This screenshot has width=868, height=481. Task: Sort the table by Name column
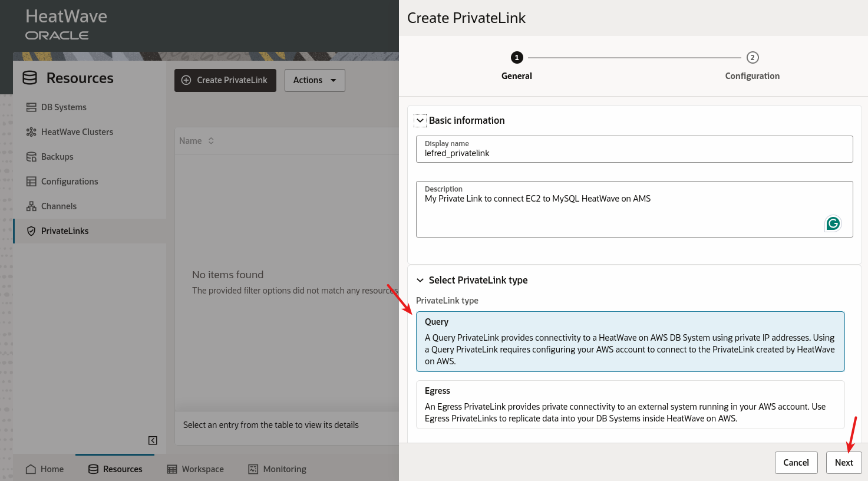(x=211, y=141)
